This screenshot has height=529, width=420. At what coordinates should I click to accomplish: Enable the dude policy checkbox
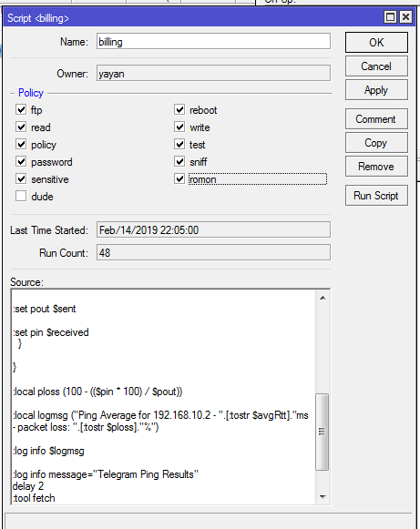(21, 196)
